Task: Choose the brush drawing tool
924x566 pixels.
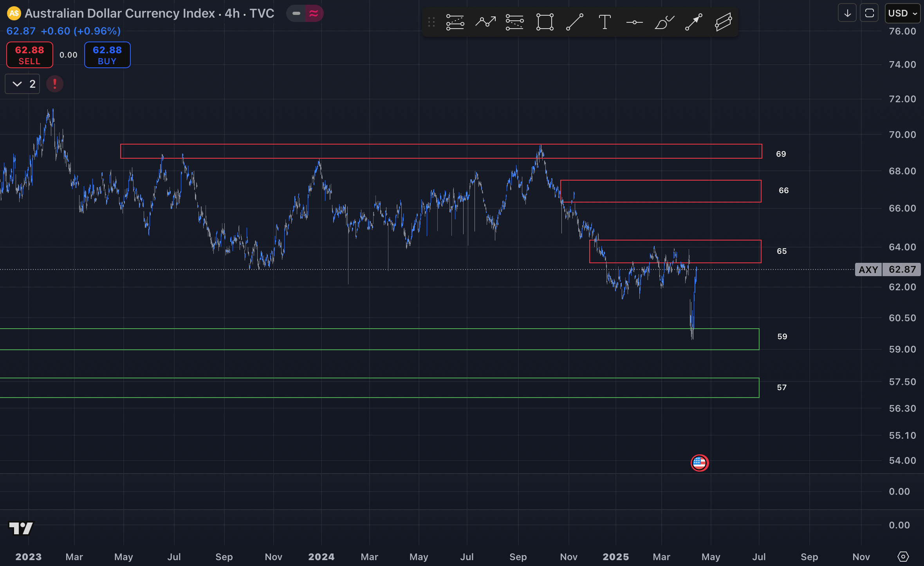Action: (x=664, y=22)
